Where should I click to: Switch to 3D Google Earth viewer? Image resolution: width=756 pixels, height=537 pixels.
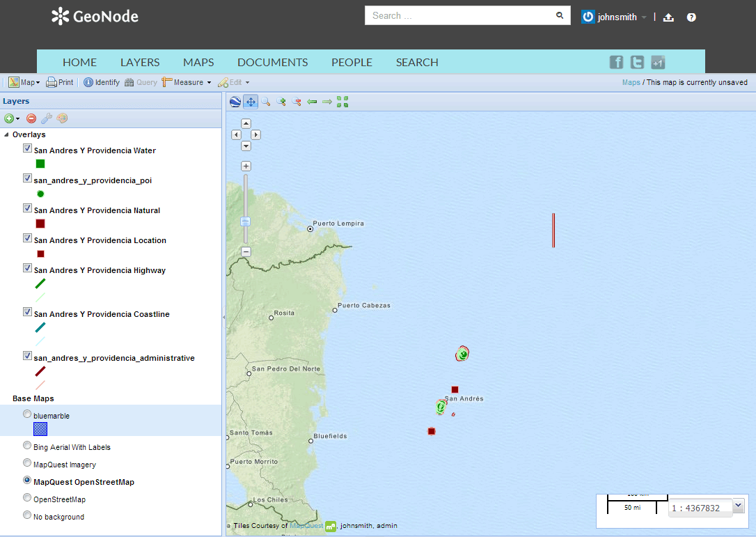pyautogui.click(x=235, y=102)
